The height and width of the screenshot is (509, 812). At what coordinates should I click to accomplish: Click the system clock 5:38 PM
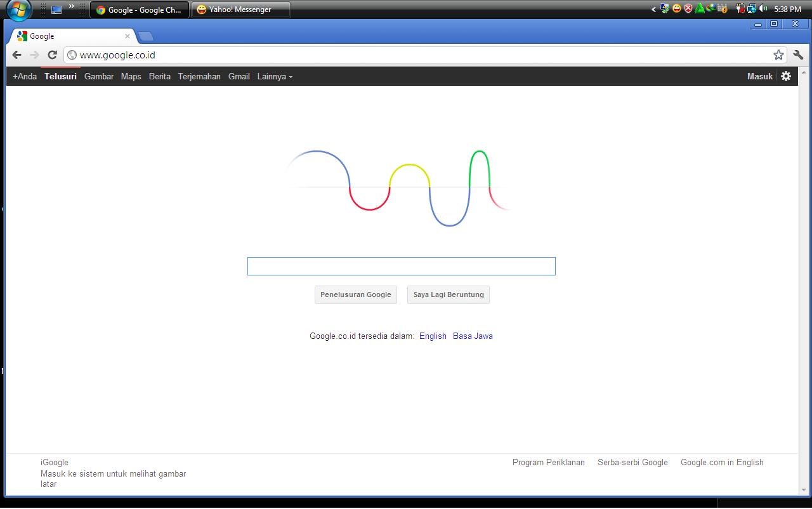point(788,10)
